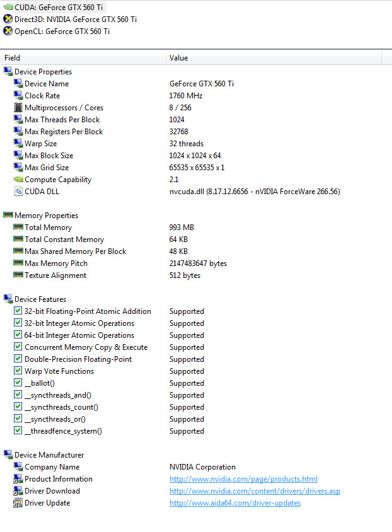392x532 pixels.
Task: Click the Device Features group icon
Action: 8,299
